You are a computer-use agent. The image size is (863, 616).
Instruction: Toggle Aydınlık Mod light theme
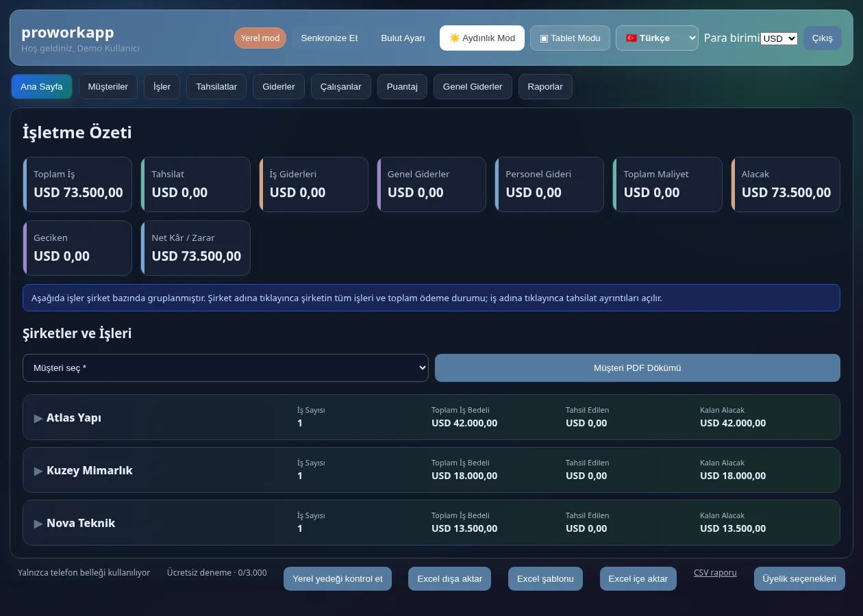482,38
